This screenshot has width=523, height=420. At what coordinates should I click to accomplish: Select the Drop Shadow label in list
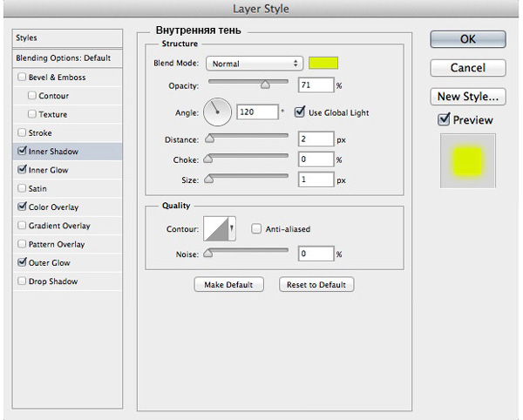(x=53, y=281)
